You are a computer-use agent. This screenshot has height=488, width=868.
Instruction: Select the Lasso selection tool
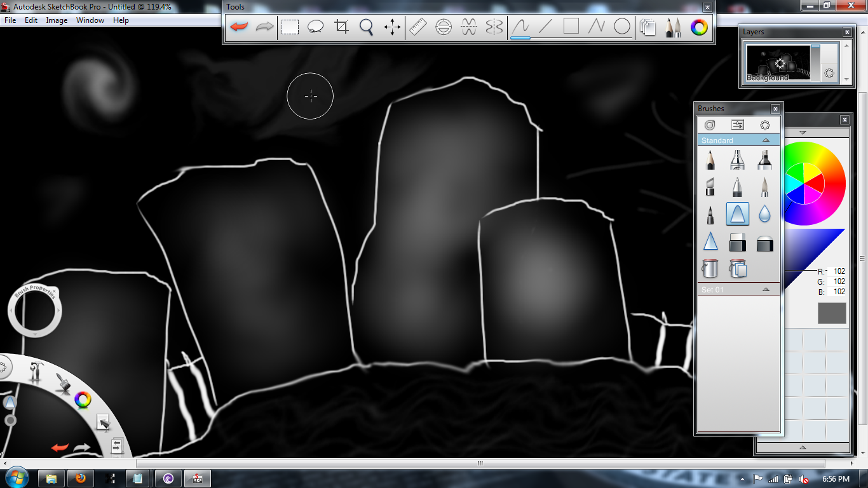coord(315,27)
